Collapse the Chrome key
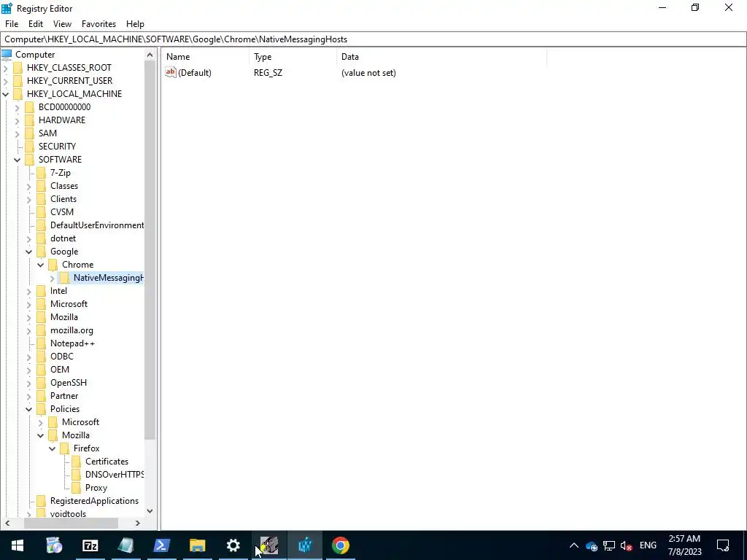 tap(41, 265)
